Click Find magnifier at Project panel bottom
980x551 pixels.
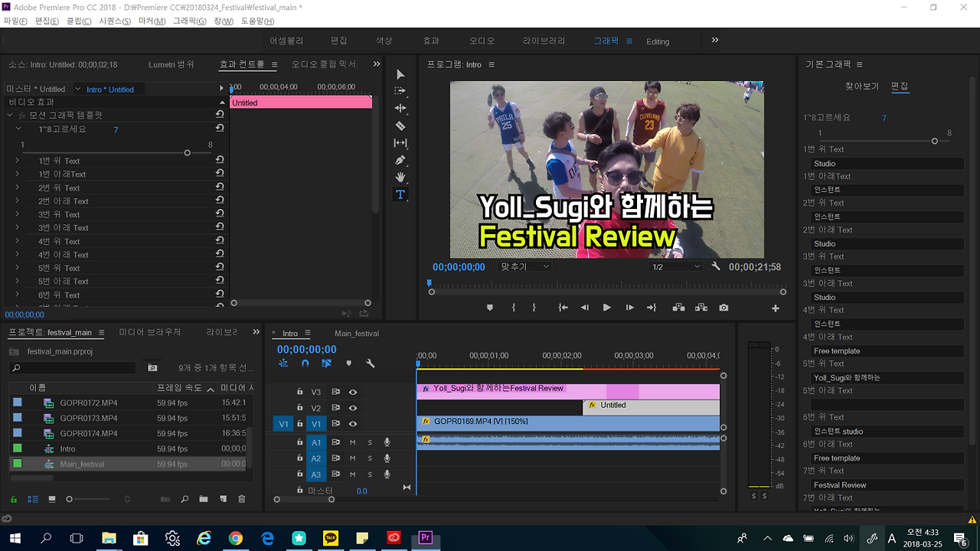pyautogui.click(x=185, y=499)
